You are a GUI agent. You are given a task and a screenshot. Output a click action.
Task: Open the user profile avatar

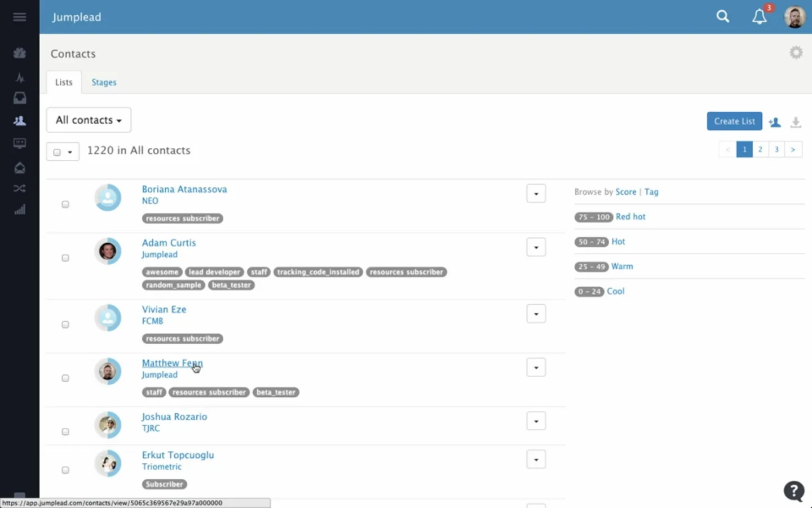click(795, 17)
